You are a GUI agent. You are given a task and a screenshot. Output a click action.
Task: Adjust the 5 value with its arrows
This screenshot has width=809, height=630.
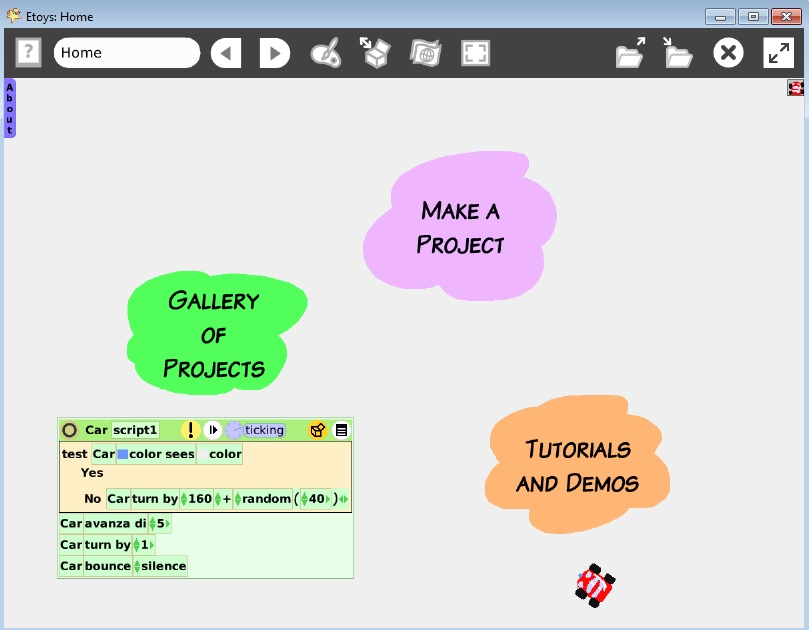152,524
